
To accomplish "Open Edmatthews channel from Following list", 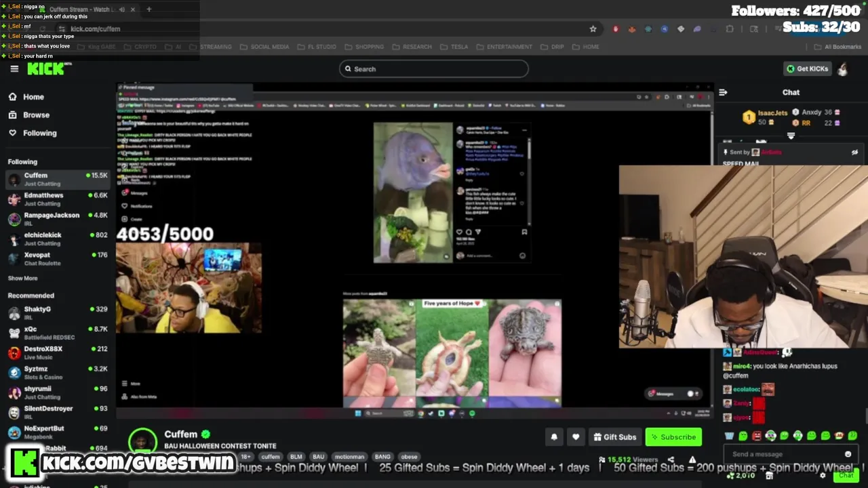I will coord(57,199).
